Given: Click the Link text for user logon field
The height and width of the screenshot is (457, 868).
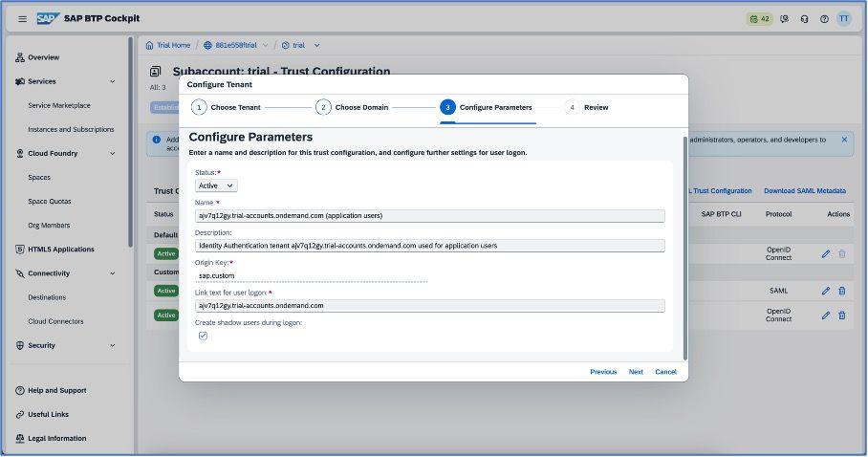Looking at the screenshot, I should 429,305.
